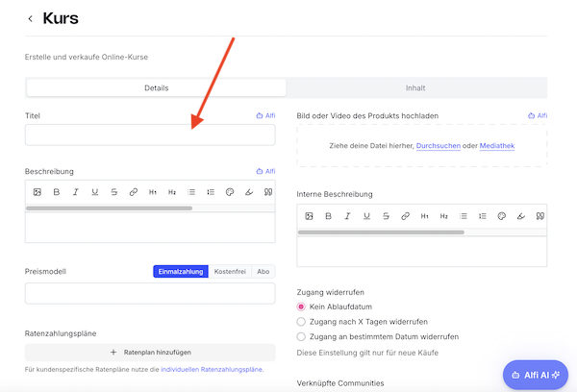Focus the Preismodell price input
Image resolution: width=577 pixels, height=392 pixels.
tap(150, 293)
